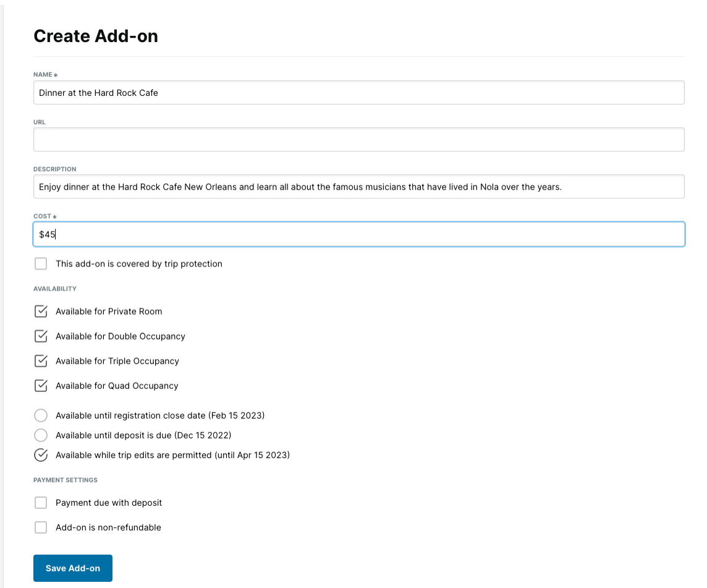The width and height of the screenshot is (707, 588).
Task: Select "Available until deposit is due" option
Action: click(41, 435)
